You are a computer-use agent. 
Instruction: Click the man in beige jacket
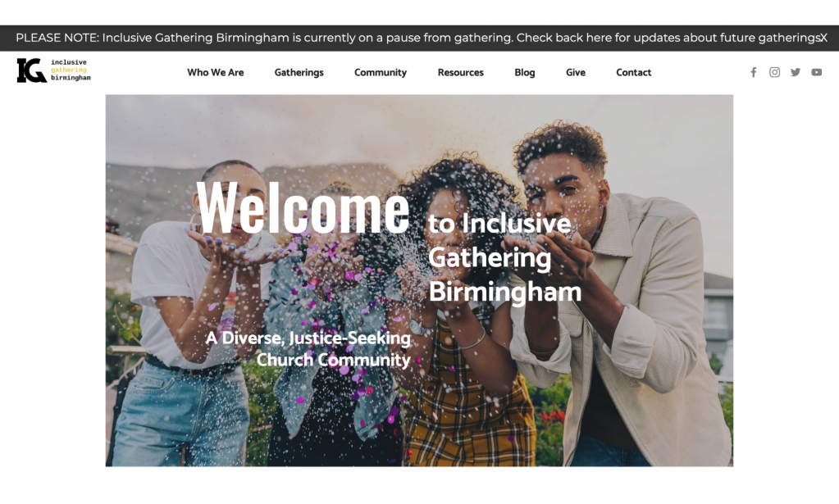tap(621, 299)
